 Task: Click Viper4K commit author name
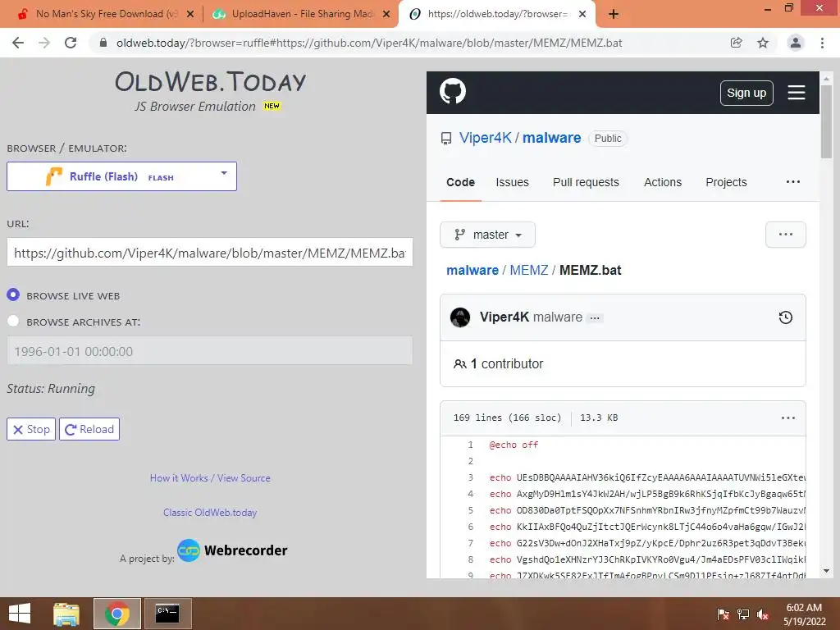[x=504, y=317]
